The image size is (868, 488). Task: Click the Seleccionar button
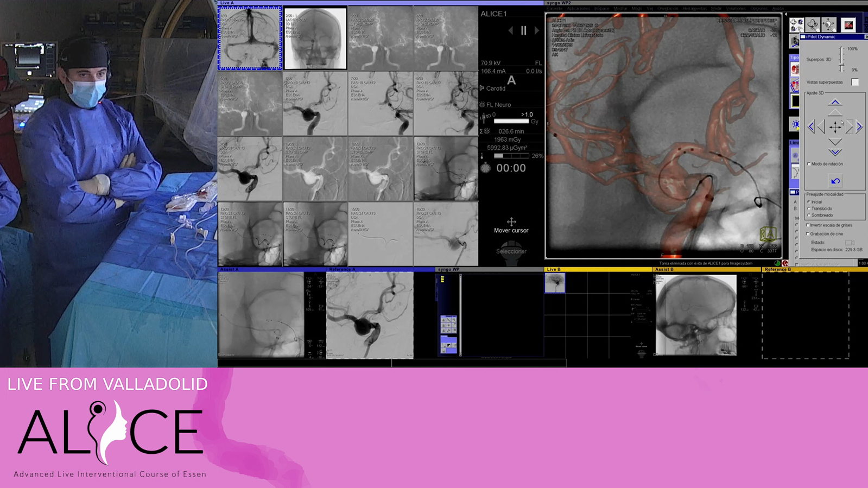[511, 252]
